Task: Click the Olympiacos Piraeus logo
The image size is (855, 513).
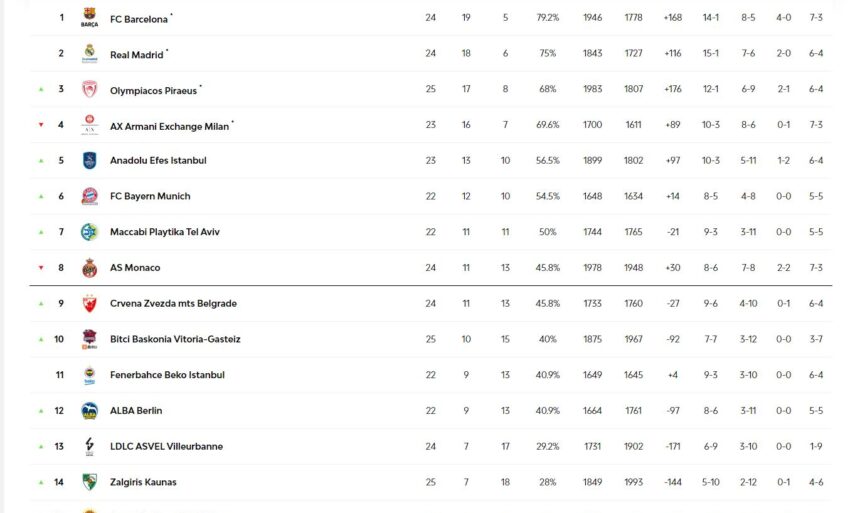Action: pyautogui.click(x=90, y=89)
